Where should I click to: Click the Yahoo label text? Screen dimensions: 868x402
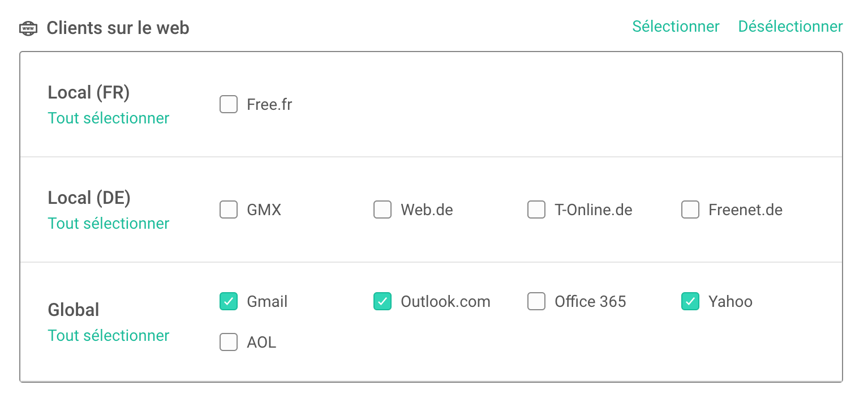tap(731, 301)
